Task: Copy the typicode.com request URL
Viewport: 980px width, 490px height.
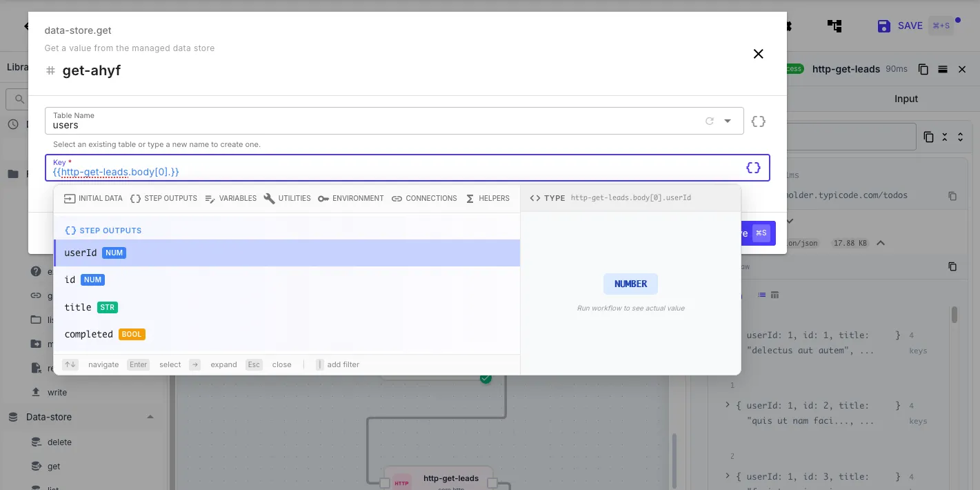Action: (x=952, y=196)
